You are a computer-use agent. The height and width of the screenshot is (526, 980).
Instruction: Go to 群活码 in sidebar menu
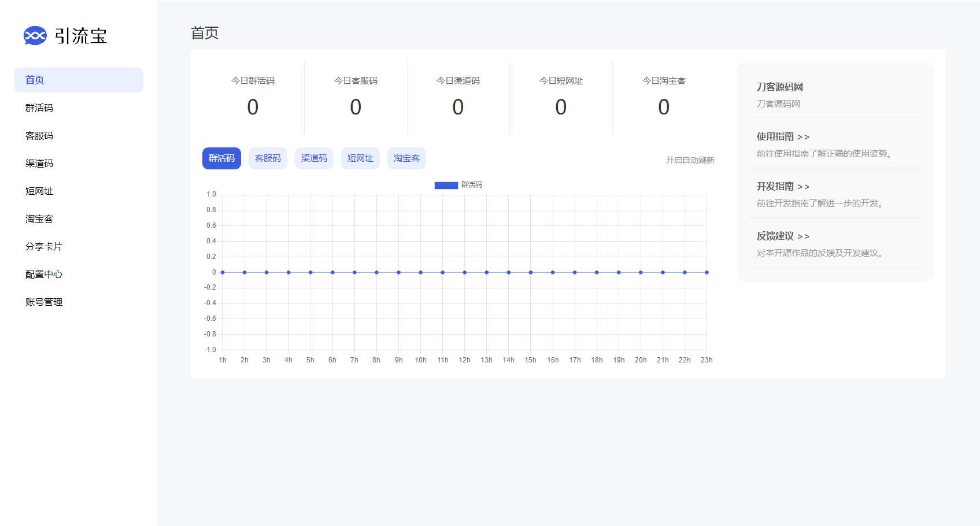pyautogui.click(x=39, y=108)
